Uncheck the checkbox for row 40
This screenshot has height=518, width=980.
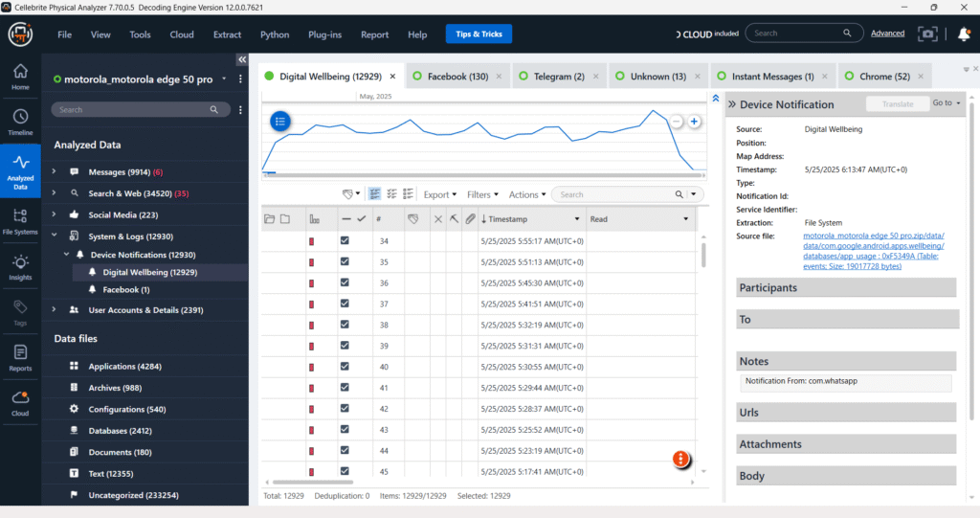click(x=345, y=366)
